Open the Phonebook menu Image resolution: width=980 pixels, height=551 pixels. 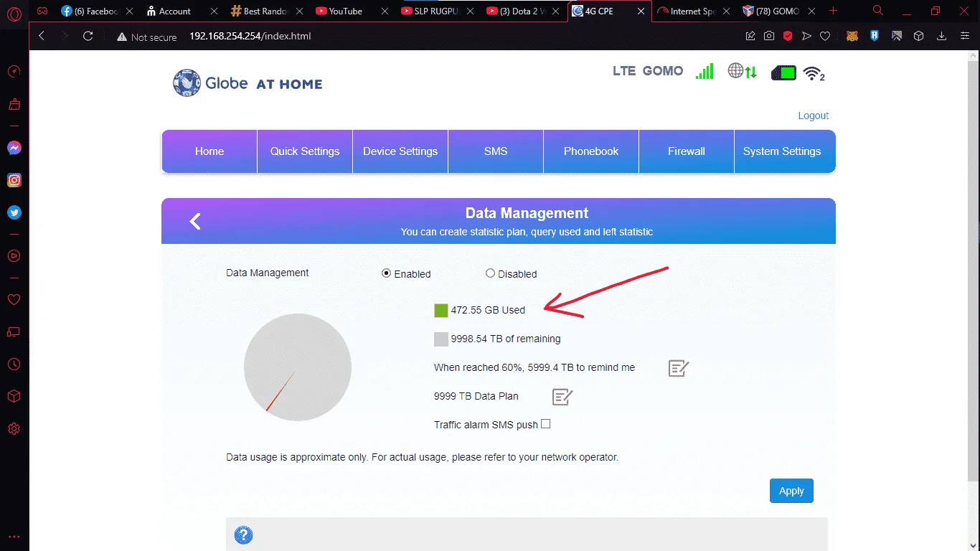(591, 151)
